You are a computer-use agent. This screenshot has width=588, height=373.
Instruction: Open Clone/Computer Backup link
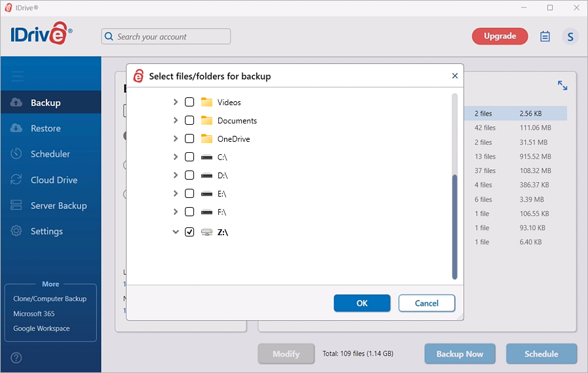(x=50, y=299)
